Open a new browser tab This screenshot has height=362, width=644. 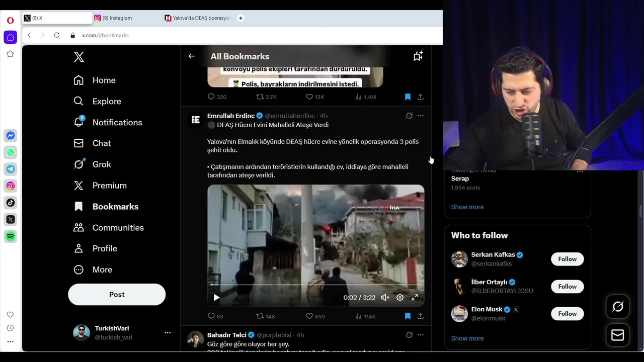coord(240,18)
